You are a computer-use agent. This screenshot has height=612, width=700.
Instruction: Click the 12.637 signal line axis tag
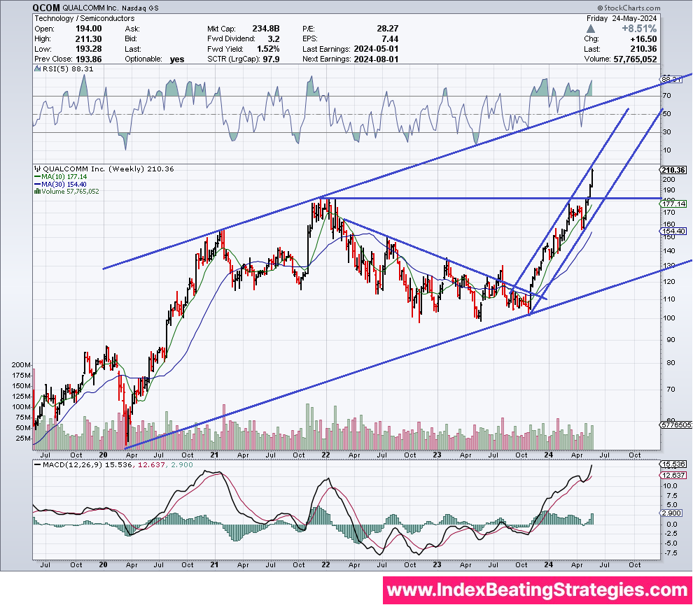tap(673, 475)
